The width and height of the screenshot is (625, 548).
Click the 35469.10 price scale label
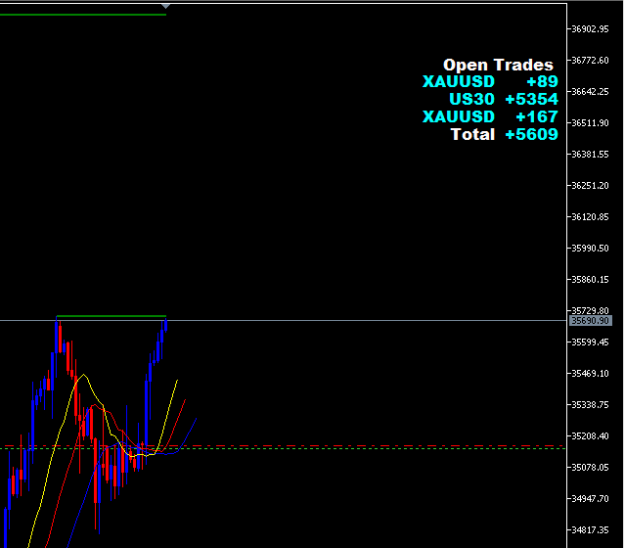pos(590,373)
